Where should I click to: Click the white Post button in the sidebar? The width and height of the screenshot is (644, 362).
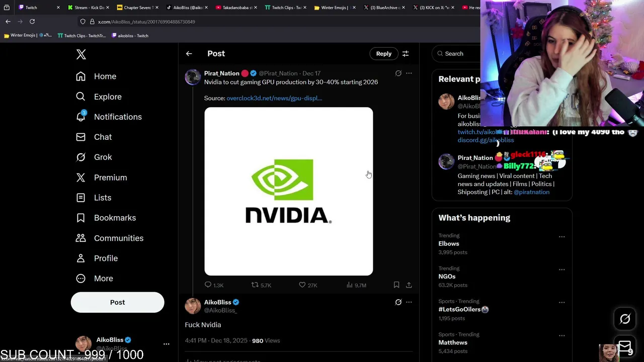point(117,302)
